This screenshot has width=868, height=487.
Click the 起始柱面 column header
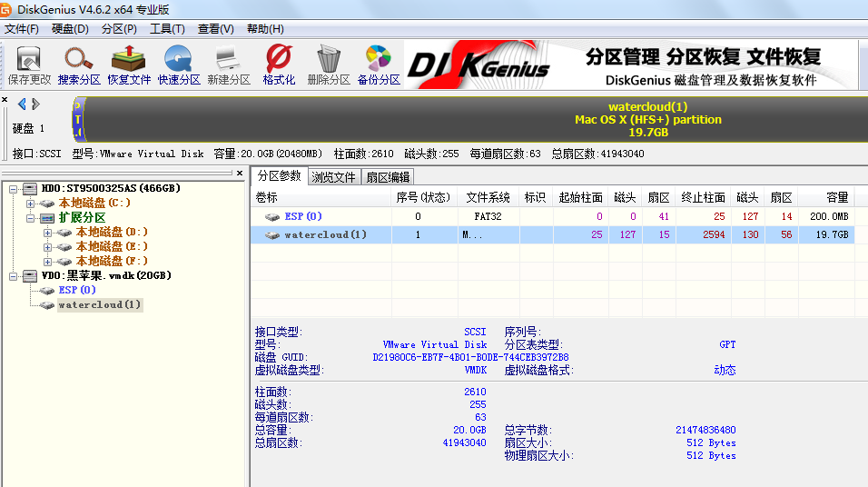click(x=580, y=197)
